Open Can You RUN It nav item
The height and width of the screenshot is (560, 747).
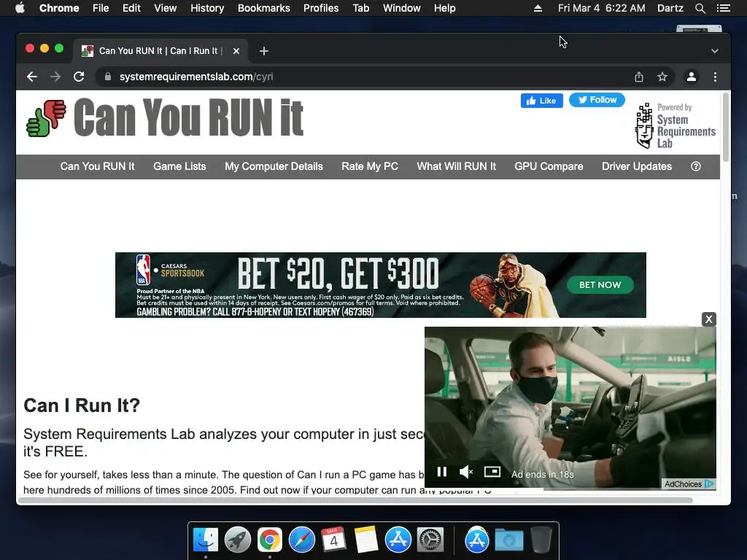tap(97, 166)
